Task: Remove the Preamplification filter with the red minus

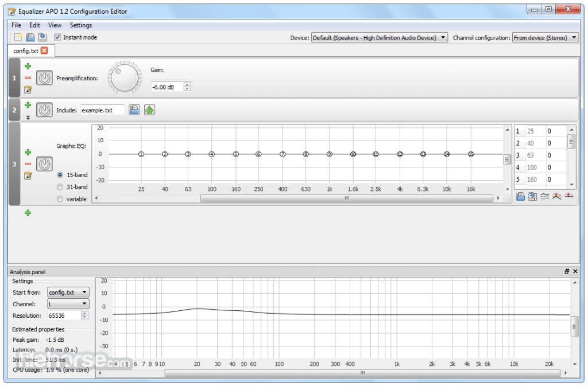Action: tap(27, 76)
